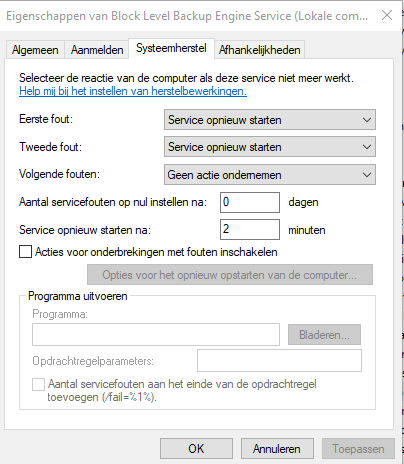
Task: Click the Annuleren button
Action: tap(277, 449)
